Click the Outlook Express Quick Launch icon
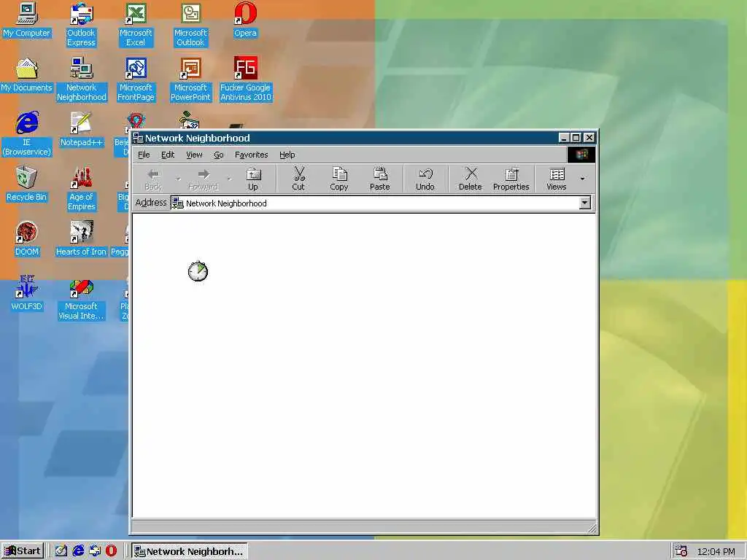747x560 pixels. [x=95, y=551]
